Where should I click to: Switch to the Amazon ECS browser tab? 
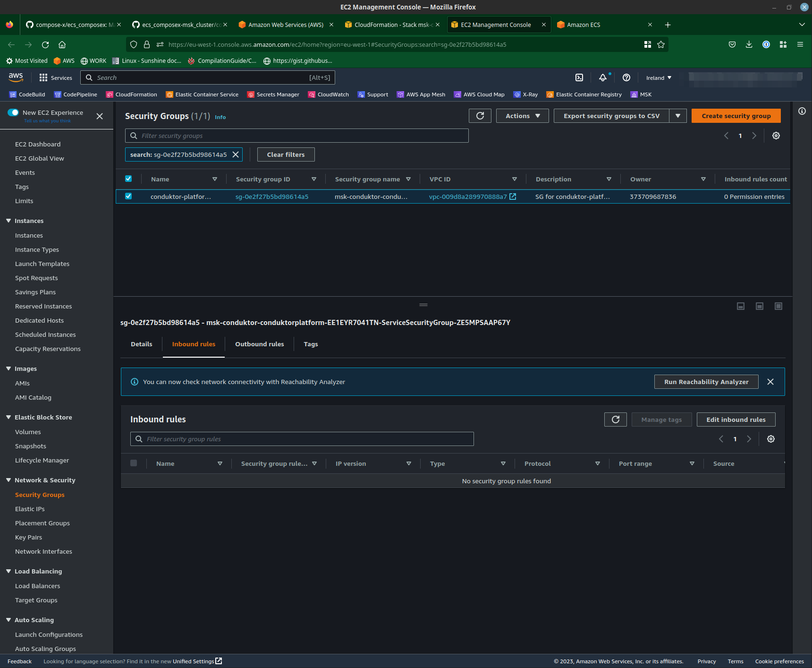[600, 25]
